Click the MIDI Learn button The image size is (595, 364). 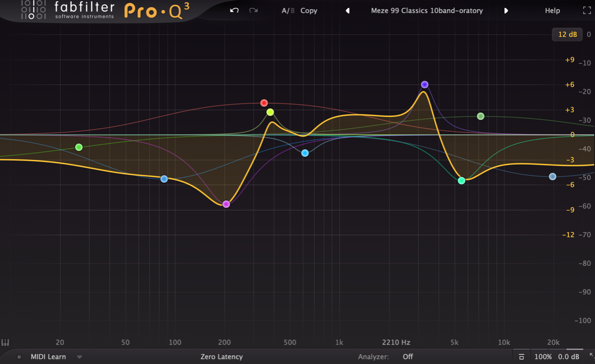[x=48, y=357]
